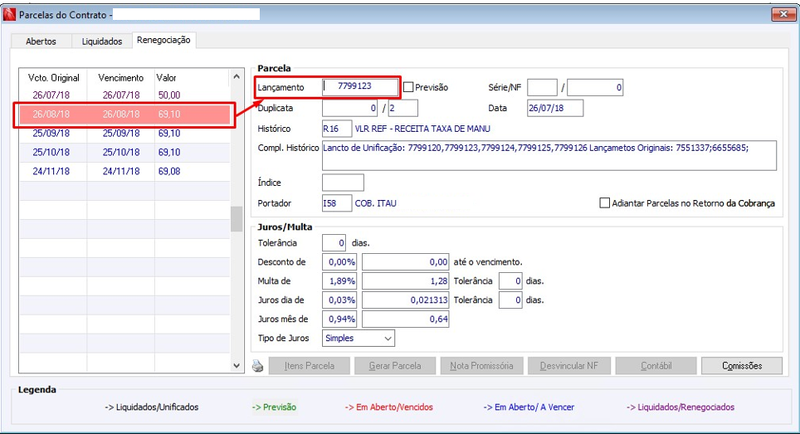Screen dimensions: 800x434
Task: Open the Comissões button
Action: [742, 366]
